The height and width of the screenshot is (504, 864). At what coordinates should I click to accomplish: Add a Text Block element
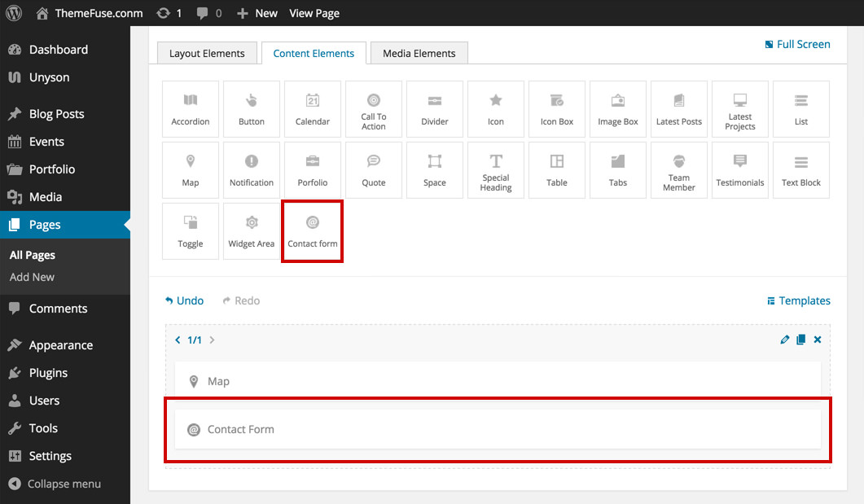click(x=801, y=170)
